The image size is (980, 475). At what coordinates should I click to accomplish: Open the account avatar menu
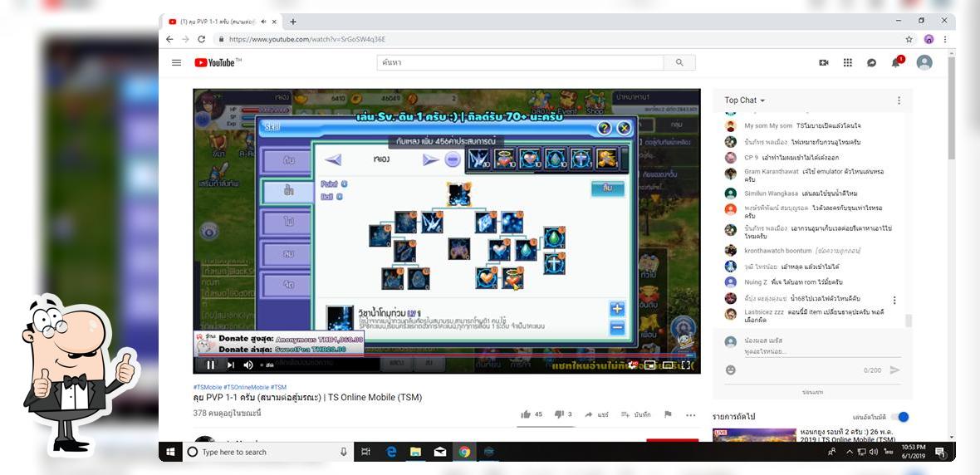pos(924,62)
